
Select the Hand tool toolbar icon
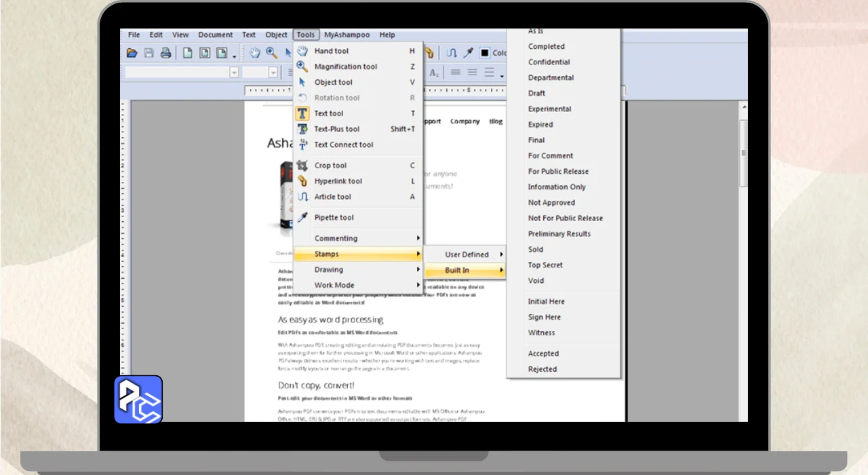click(x=255, y=53)
